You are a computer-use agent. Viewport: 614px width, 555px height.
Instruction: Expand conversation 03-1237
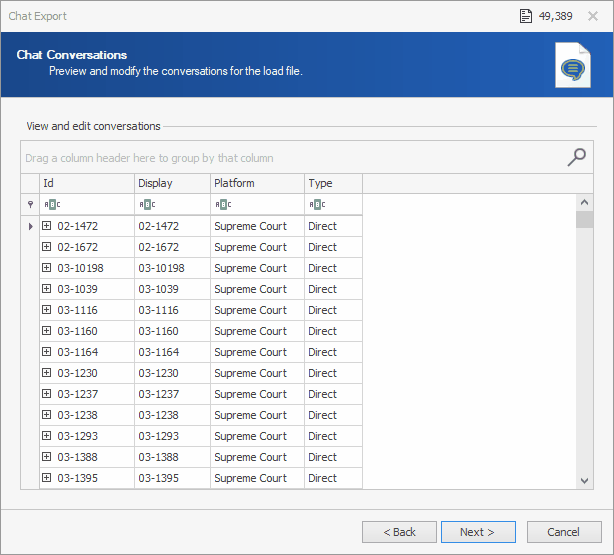(x=47, y=393)
